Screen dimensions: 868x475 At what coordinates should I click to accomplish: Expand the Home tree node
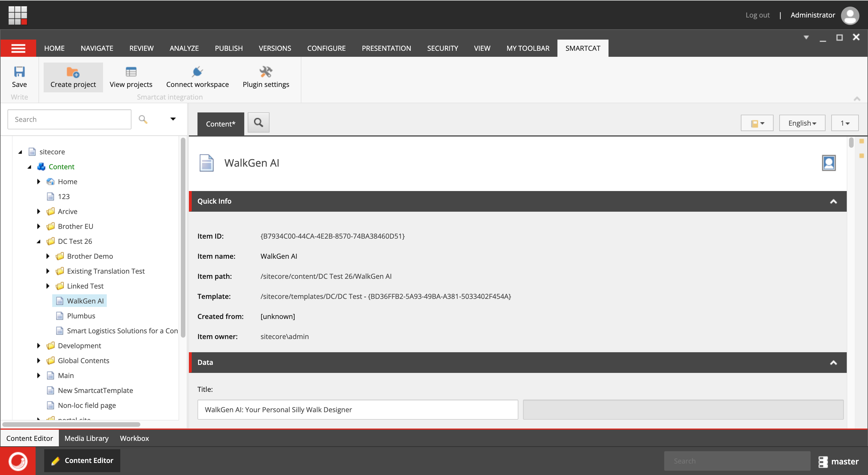click(x=38, y=182)
